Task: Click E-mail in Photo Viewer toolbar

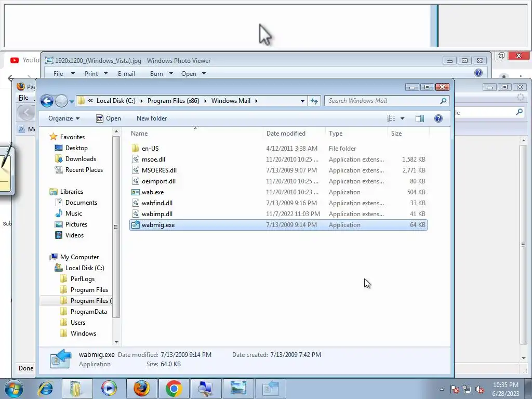Action: pyautogui.click(x=126, y=74)
